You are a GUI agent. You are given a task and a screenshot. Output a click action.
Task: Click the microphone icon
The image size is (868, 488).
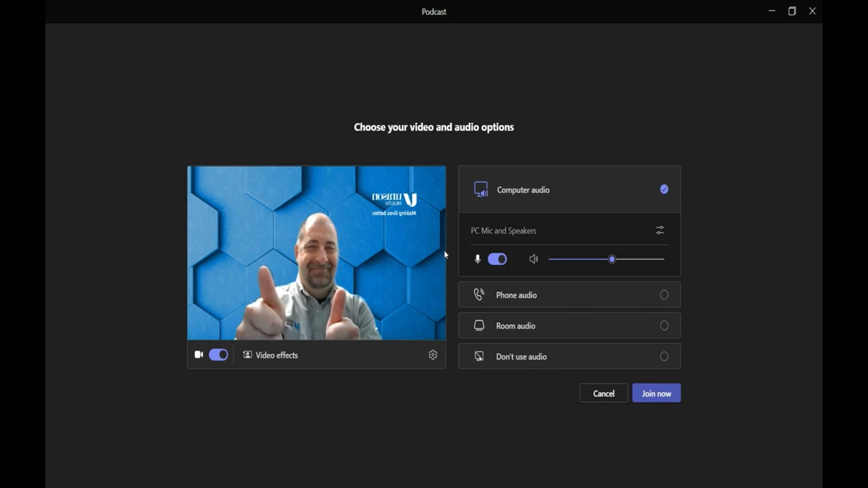tap(477, 258)
